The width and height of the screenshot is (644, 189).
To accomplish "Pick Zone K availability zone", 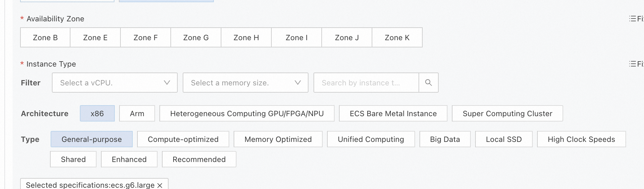I will point(397,38).
